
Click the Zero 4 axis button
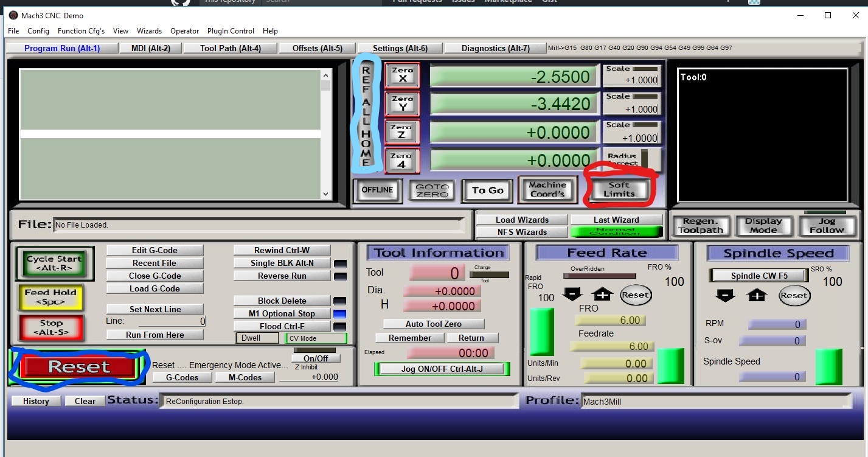click(402, 161)
